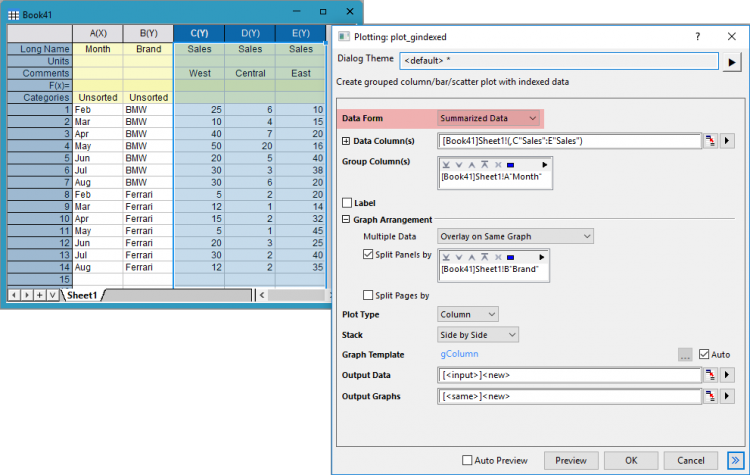This screenshot has height=475, width=750.
Task: Open the Multiple Data dropdown
Action: pyautogui.click(x=515, y=236)
